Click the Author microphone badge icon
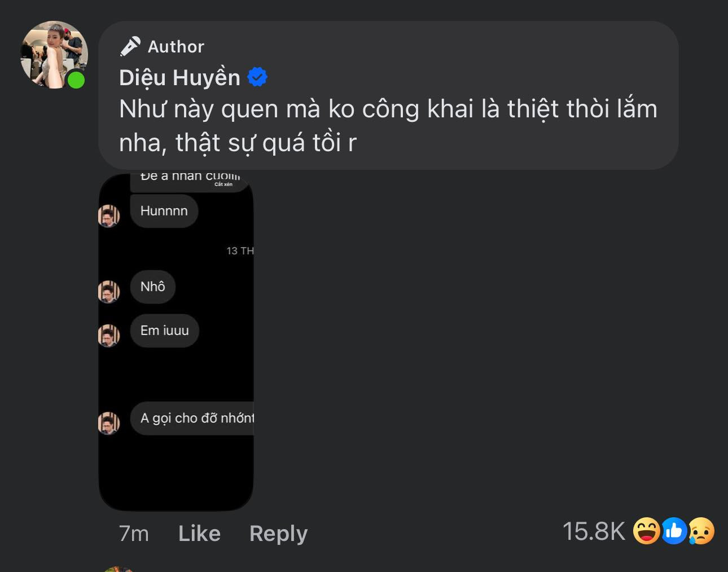 click(x=130, y=47)
